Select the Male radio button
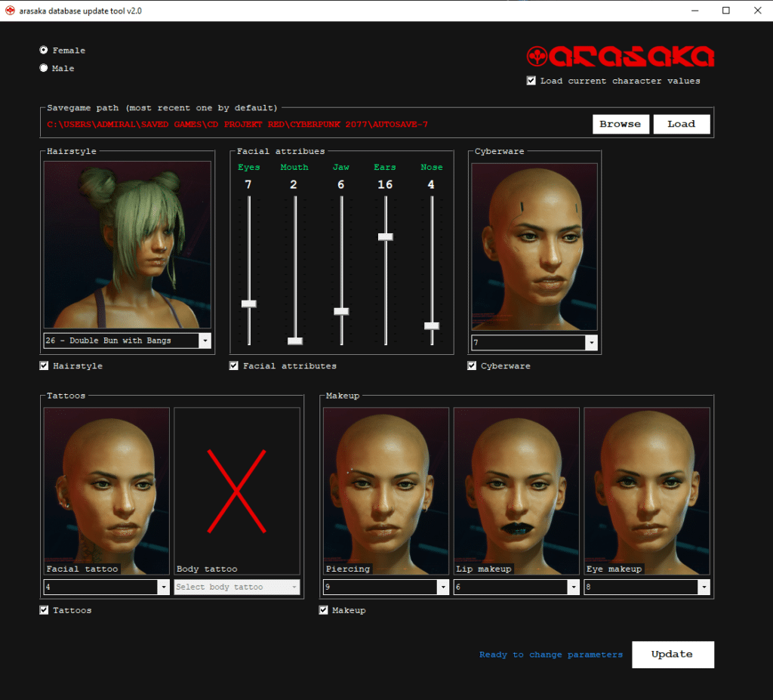Image resolution: width=773 pixels, height=700 pixels. tap(44, 68)
